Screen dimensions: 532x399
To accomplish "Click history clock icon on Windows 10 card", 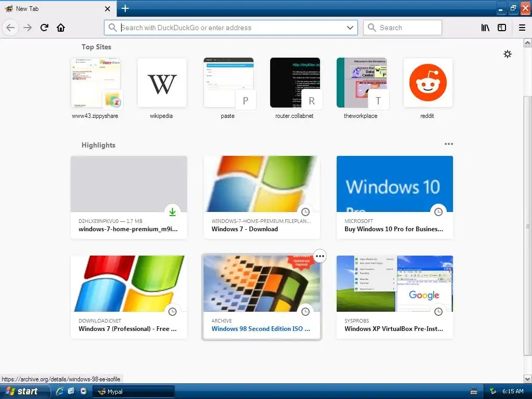I will click(x=438, y=212).
